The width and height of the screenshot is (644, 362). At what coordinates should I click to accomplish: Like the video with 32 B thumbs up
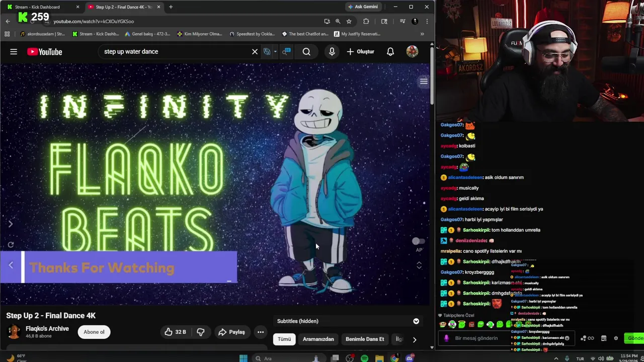(x=175, y=332)
